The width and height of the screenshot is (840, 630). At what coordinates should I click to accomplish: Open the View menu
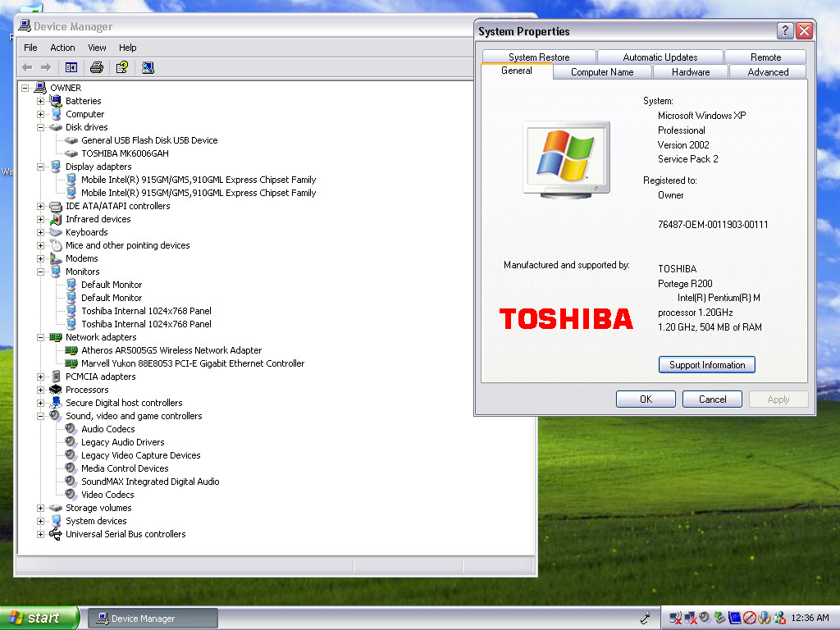97,48
